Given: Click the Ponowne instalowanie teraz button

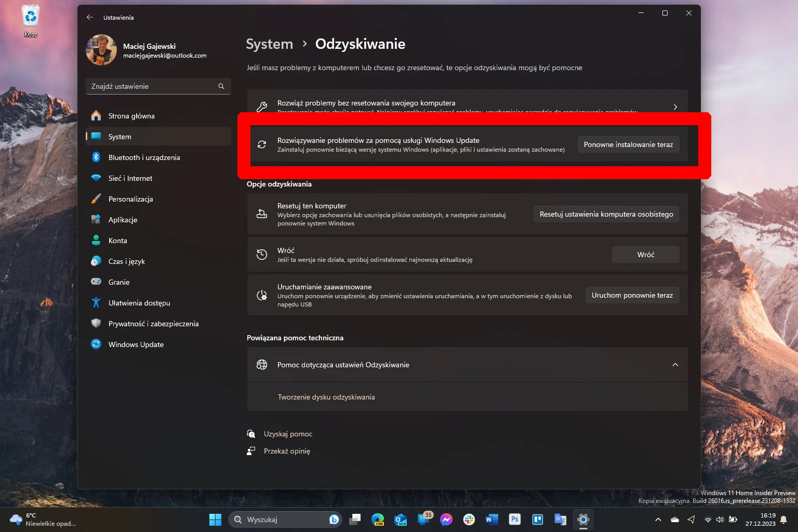Looking at the screenshot, I should click(628, 144).
